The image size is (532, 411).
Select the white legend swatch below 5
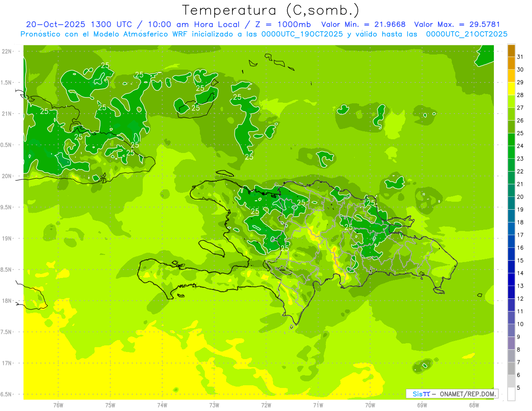(x=511, y=394)
